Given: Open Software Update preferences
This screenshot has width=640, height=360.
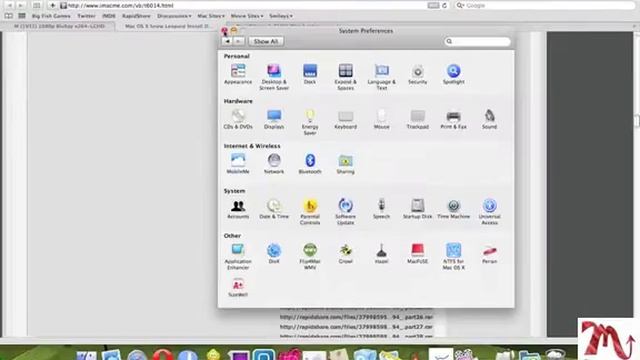Looking at the screenshot, I should (x=346, y=211).
